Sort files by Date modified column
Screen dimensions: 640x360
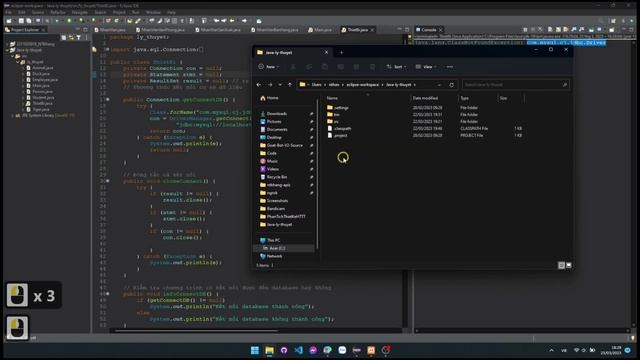pyautogui.click(x=425, y=98)
